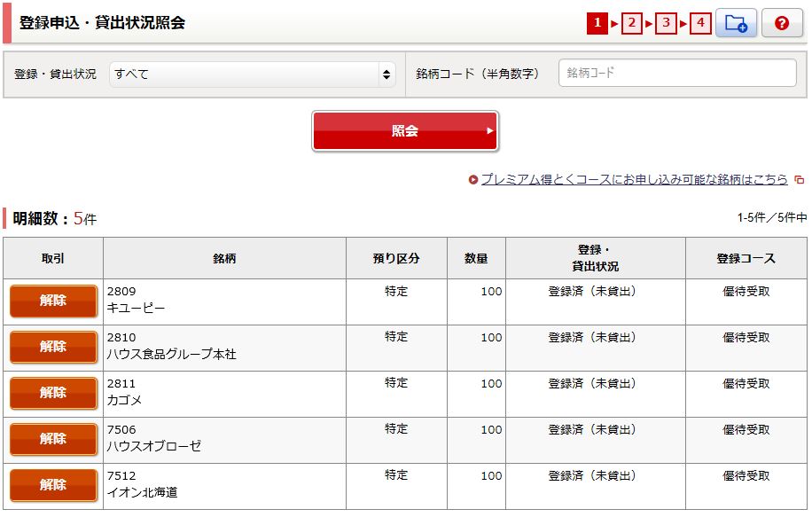Click 解除 for 2811 カゴメ

coord(53,394)
